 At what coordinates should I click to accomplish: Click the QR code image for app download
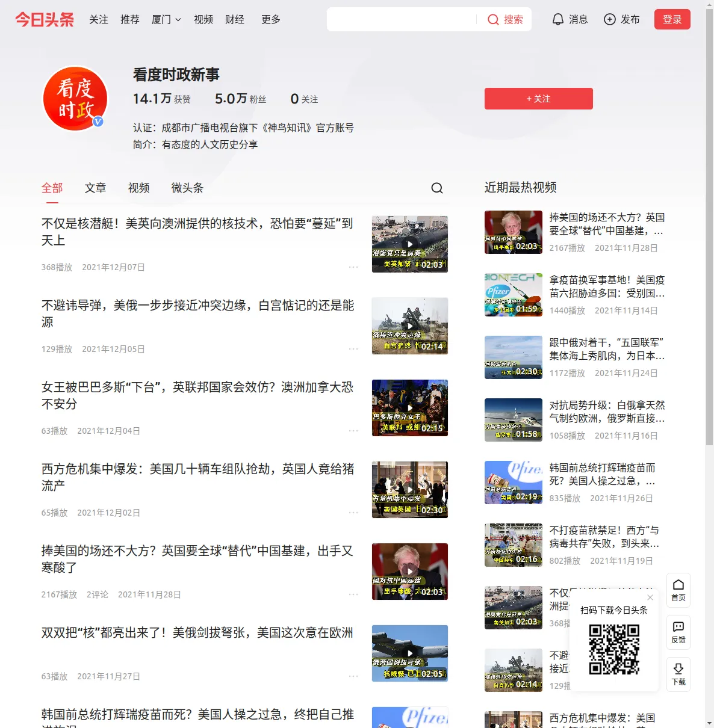point(614,649)
